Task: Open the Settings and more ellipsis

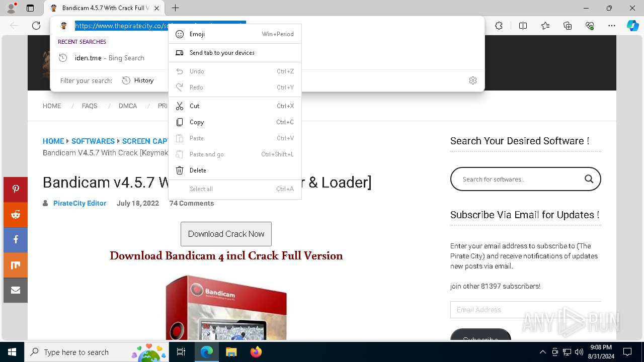Action: pos(612,26)
